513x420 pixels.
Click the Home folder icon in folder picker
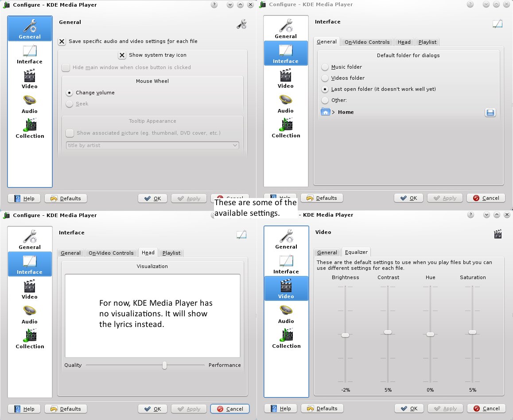pos(326,112)
